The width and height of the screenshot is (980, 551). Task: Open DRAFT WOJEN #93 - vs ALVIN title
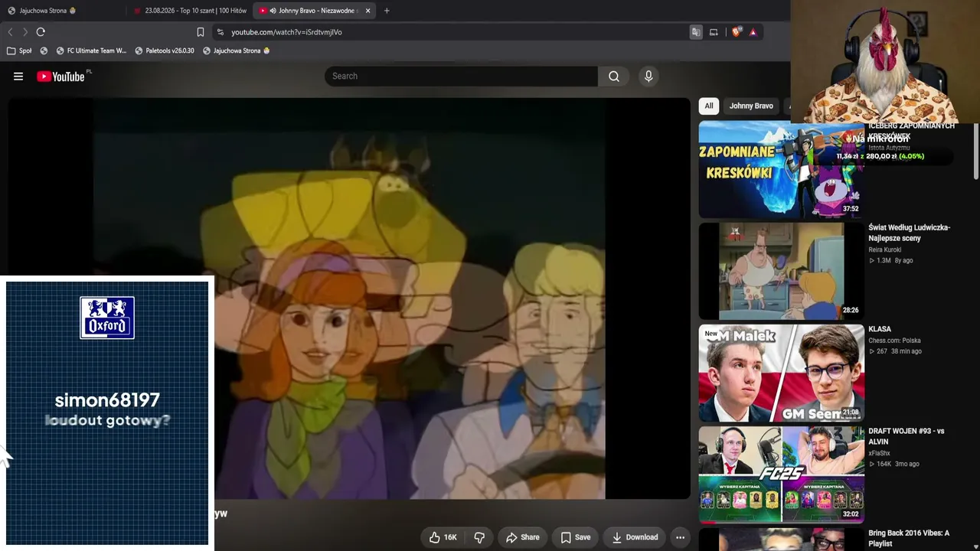click(906, 436)
